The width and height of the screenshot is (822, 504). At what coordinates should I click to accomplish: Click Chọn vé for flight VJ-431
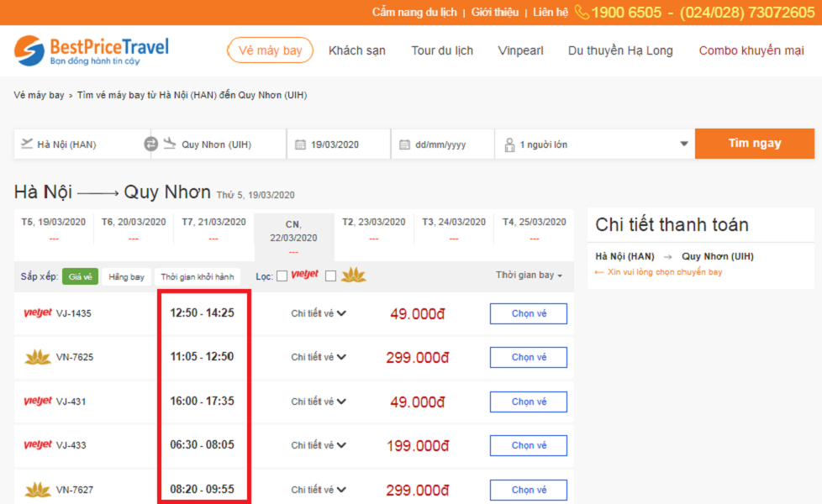pyautogui.click(x=529, y=402)
